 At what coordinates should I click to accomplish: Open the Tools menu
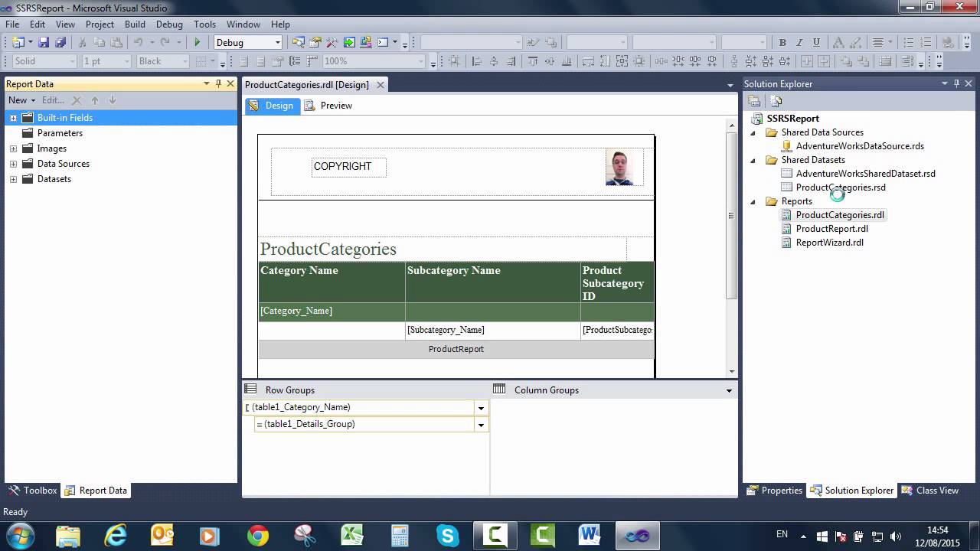coord(204,24)
